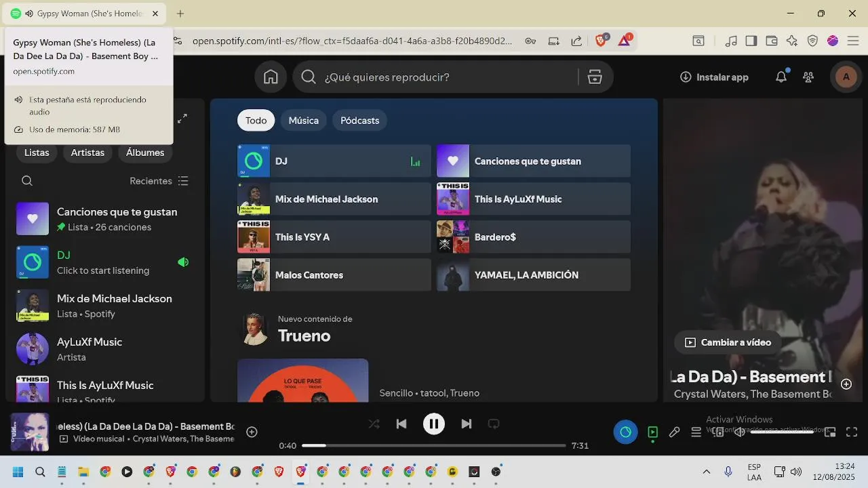Filter library by Listas

[x=37, y=152]
